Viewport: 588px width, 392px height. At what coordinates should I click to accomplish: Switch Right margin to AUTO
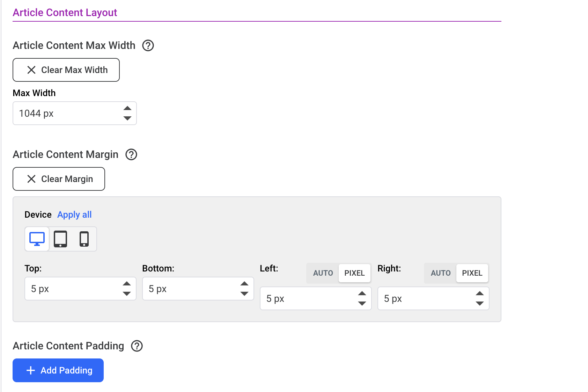click(441, 273)
